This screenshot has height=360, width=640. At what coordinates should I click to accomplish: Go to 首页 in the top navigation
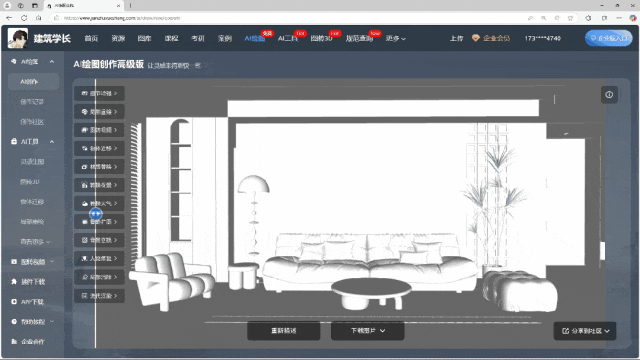(91, 38)
